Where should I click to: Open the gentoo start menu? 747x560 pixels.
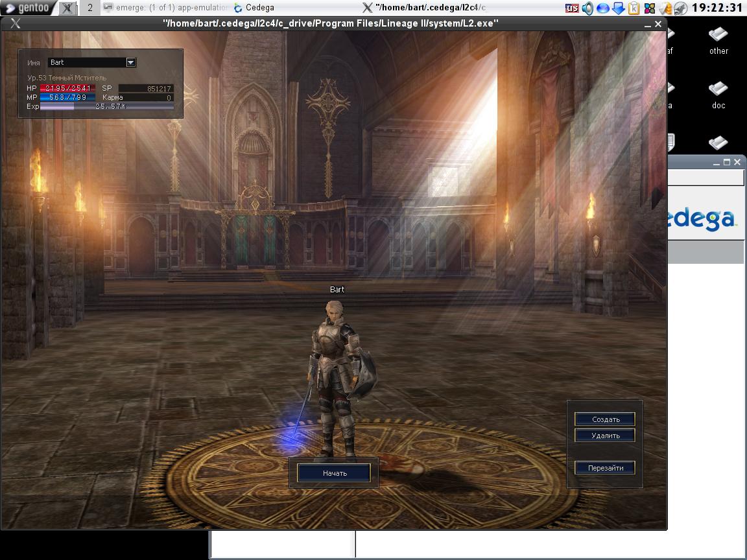[x=28, y=8]
